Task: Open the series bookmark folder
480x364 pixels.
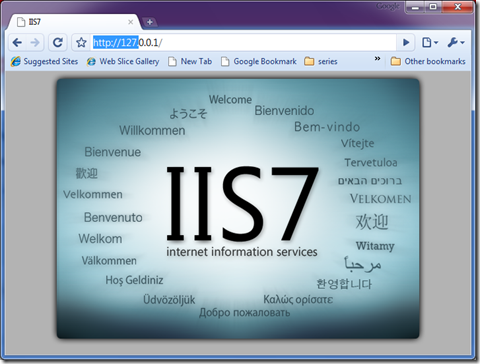Action: (321, 61)
